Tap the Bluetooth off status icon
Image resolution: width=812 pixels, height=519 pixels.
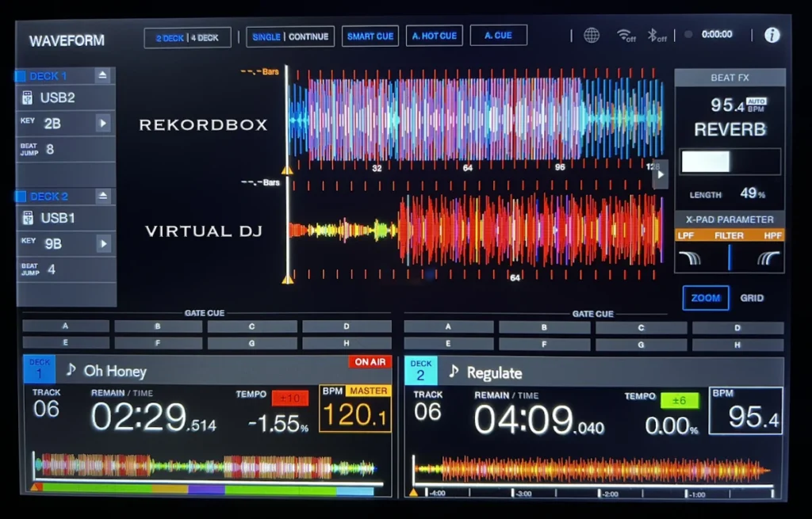pyautogui.click(x=657, y=35)
